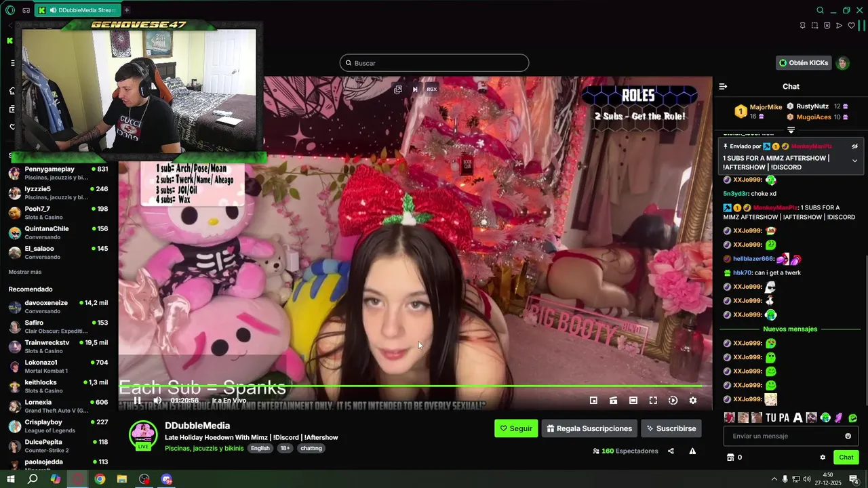
Task: Pause the stream video
Action: pos(137,400)
